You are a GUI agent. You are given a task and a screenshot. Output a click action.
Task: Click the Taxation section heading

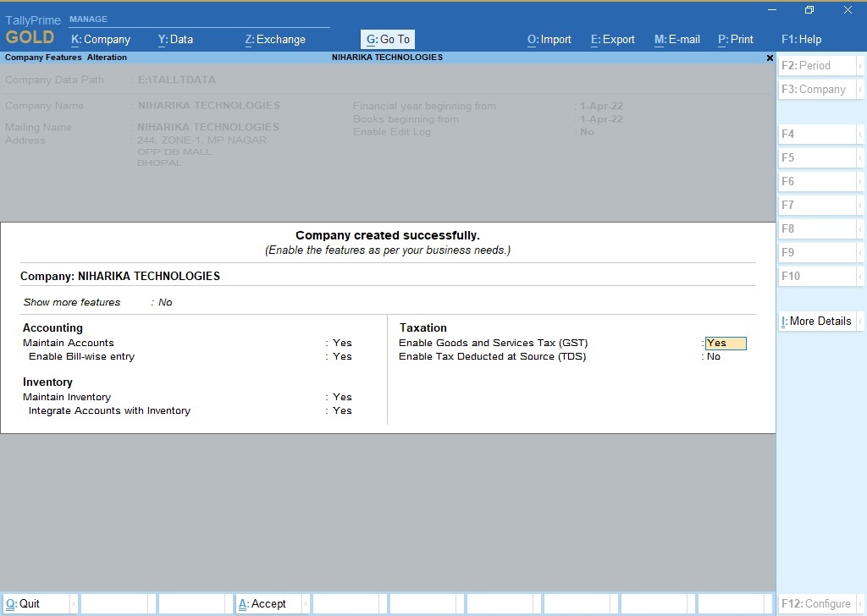(423, 327)
